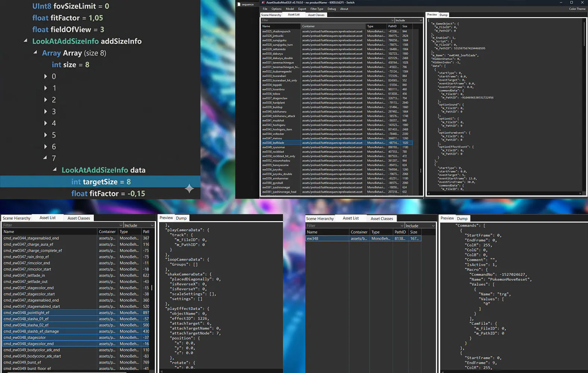Collapse array element 7
588x373 pixels.
tap(45, 158)
